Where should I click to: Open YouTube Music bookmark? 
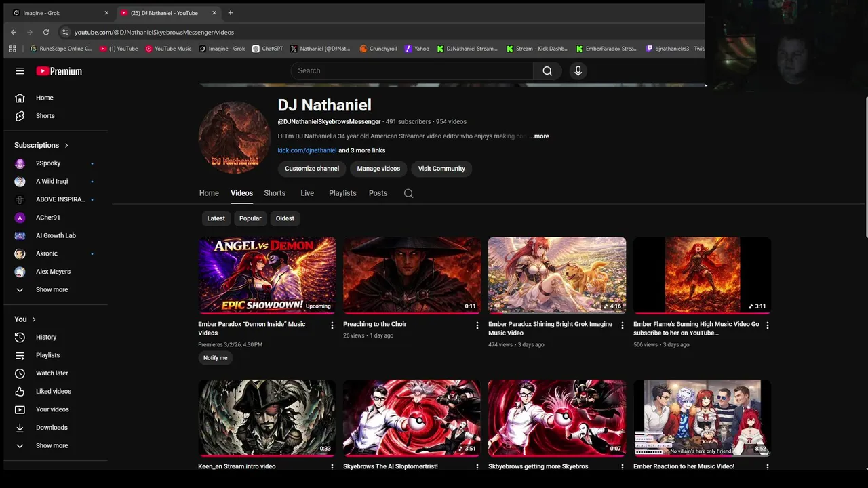pos(168,49)
